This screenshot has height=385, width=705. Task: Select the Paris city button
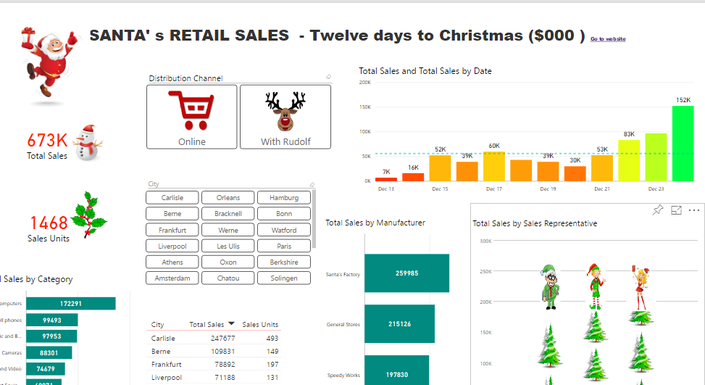coord(284,246)
